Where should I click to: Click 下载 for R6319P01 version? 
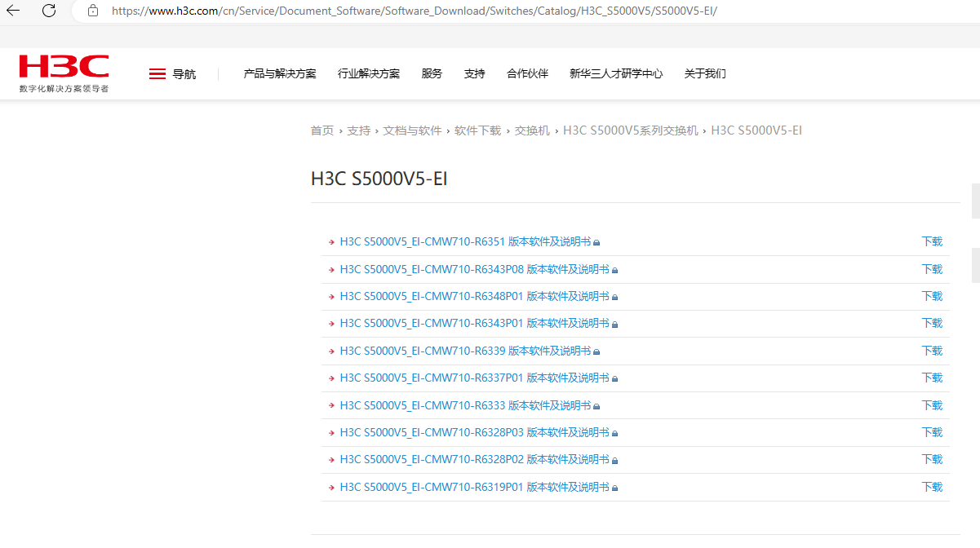pyautogui.click(x=932, y=487)
